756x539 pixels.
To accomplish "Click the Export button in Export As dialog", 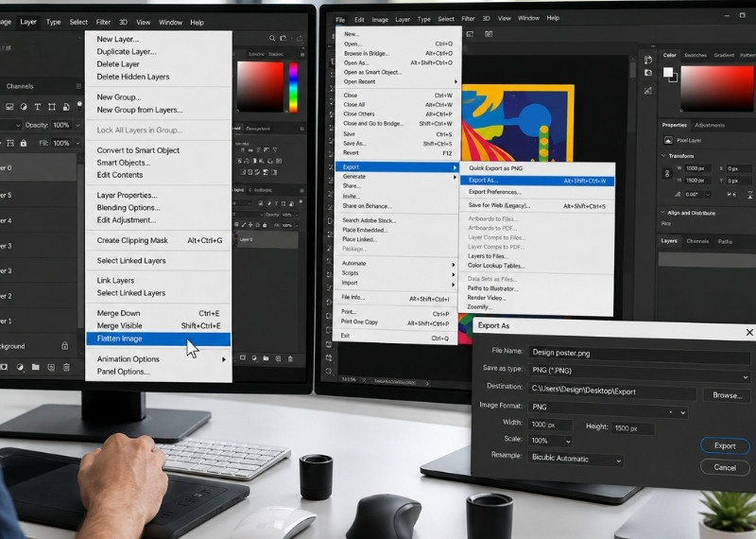I will coord(725,446).
